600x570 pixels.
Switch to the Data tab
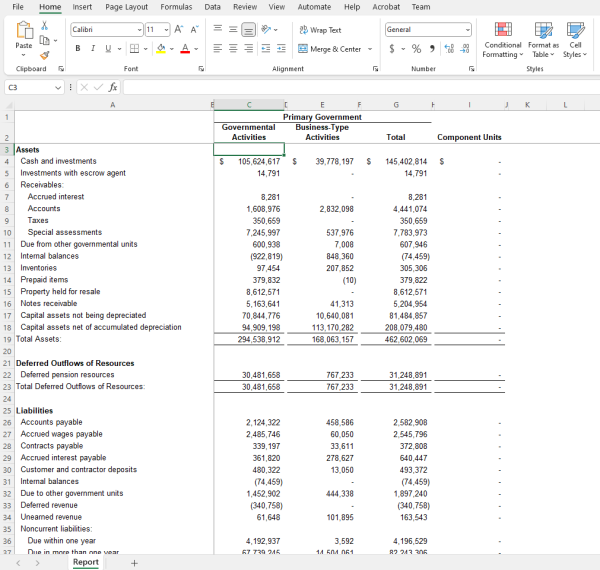212,7
